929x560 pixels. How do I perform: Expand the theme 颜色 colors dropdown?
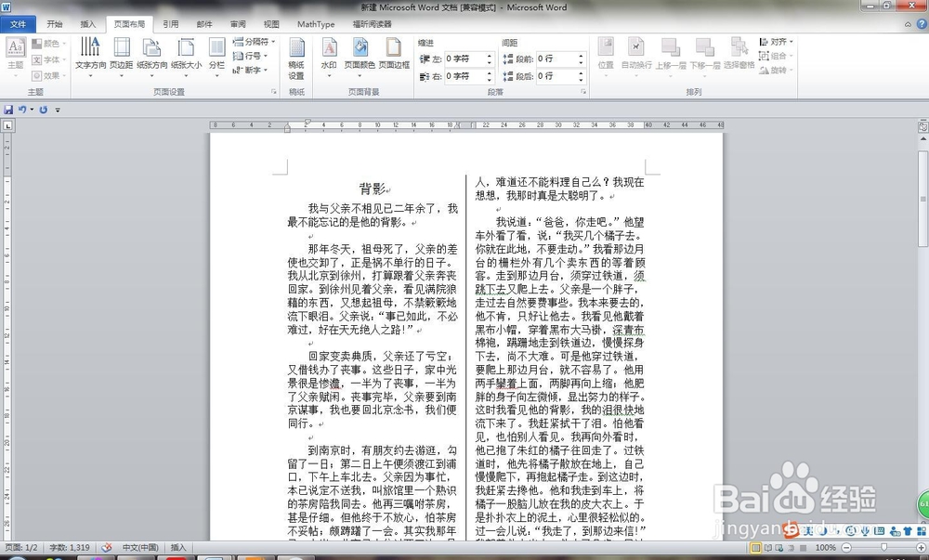pos(48,44)
